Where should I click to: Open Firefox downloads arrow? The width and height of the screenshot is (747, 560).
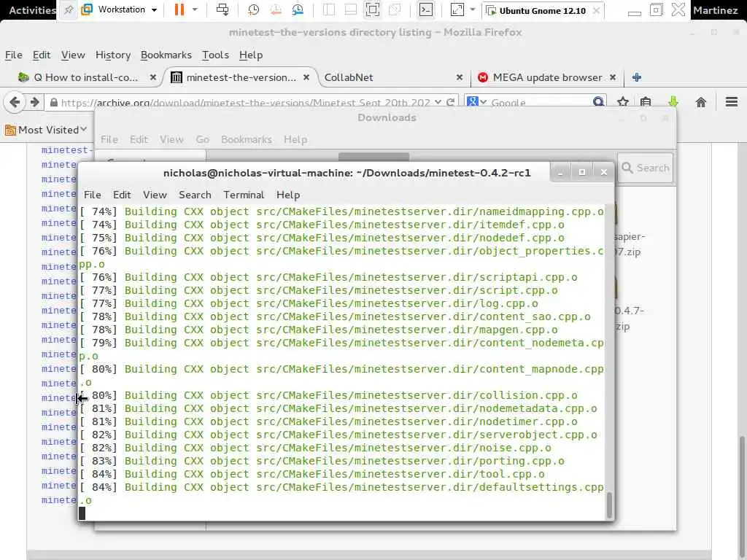coord(673,102)
